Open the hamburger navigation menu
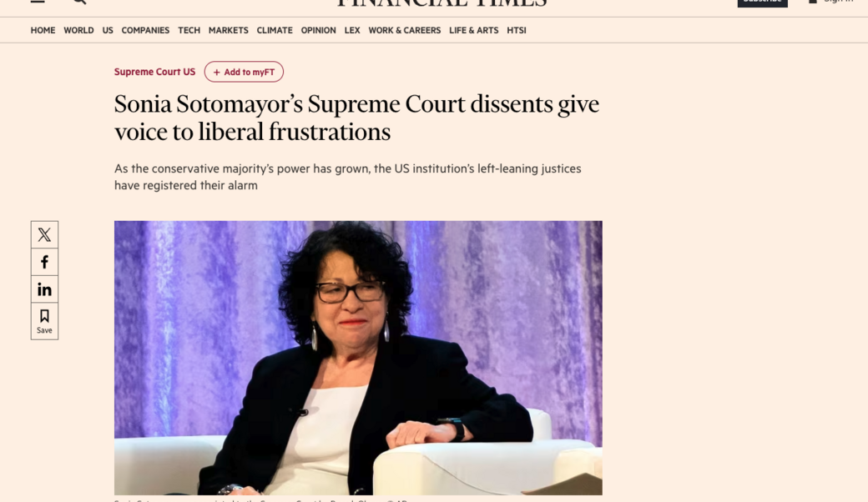The height and width of the screenshot is (502, 868). [36, 3]
